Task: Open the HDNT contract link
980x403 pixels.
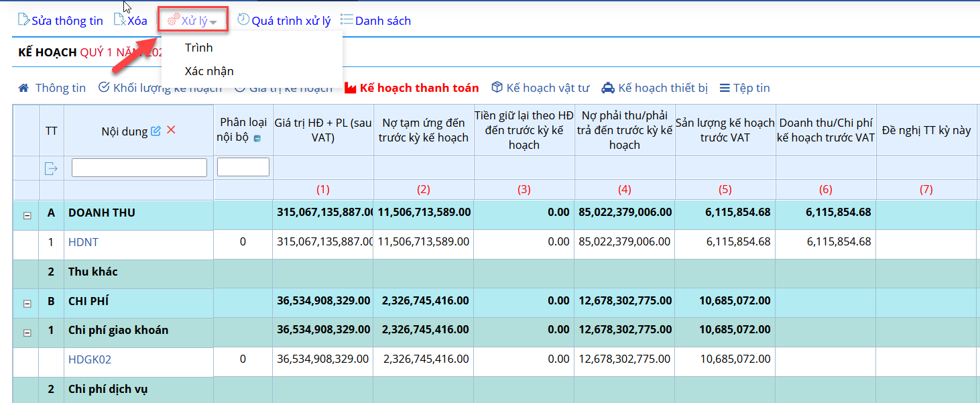Action: click(x=83, y=242)
